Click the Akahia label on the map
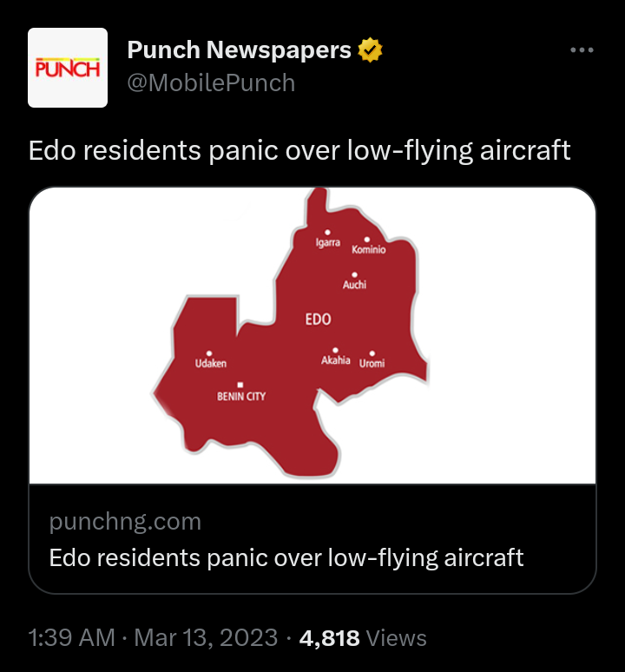Image resolution: width=625 pixels, height=672 pixels. tap(336, 359)
